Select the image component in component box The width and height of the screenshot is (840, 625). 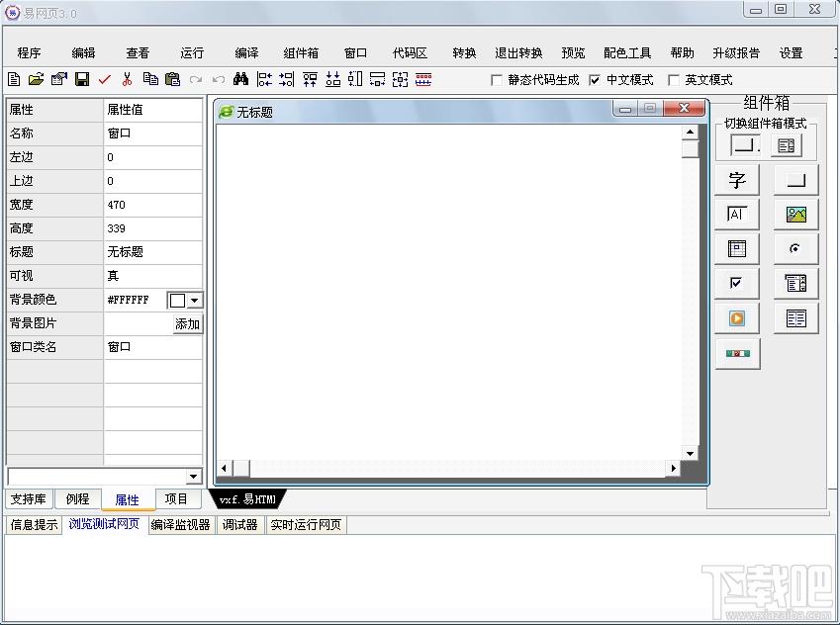[795, 215]
